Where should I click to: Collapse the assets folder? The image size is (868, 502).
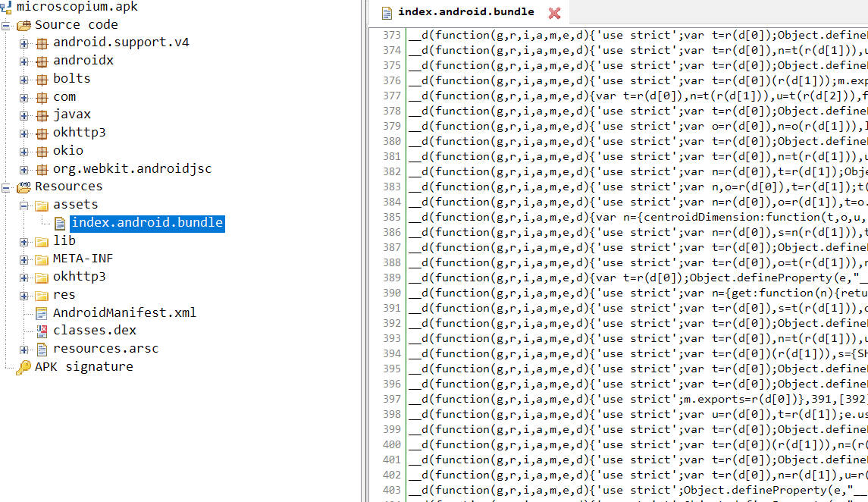(24, 206)
